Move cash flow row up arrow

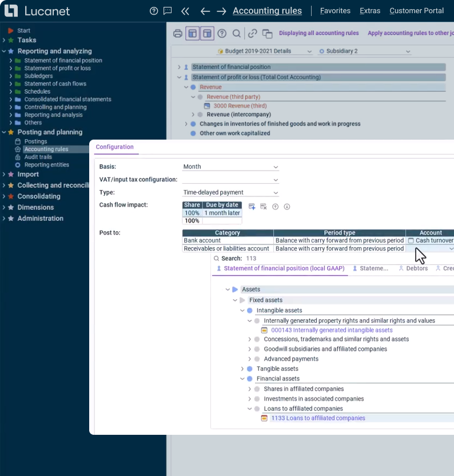tap(275, 207)
